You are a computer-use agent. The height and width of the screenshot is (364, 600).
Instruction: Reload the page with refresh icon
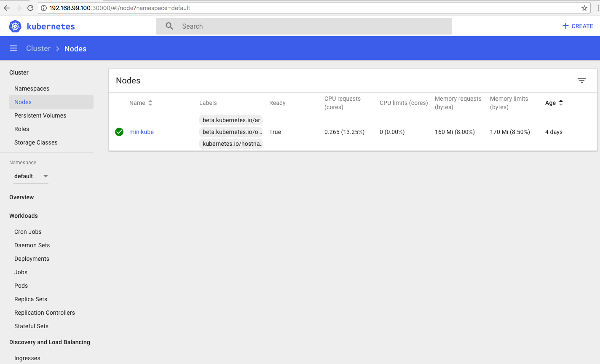pos(30,8)
